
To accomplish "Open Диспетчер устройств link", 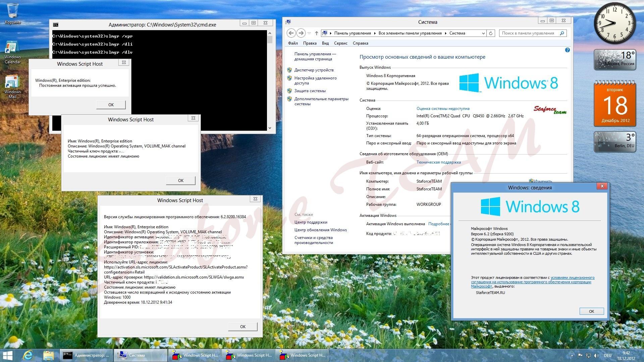I will 314,70.
